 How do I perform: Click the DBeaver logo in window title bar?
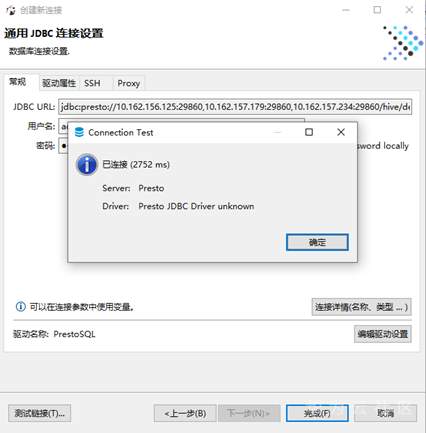point(11,10)
